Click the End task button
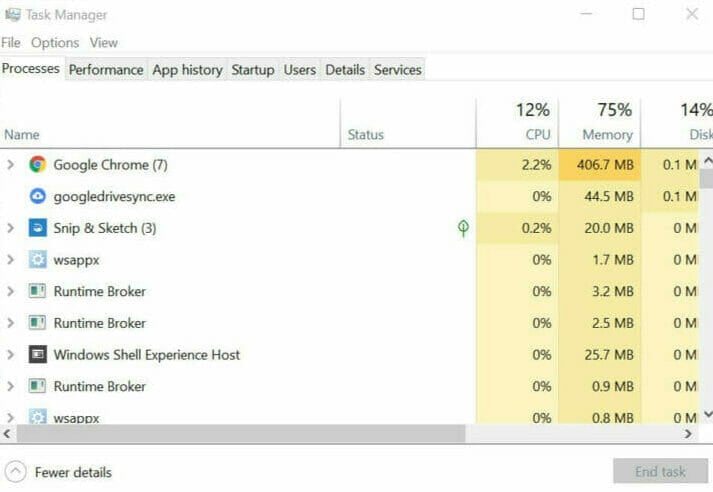Image resolution: width=713 pixels, height=492 pixels. click(x=660, y=472)
